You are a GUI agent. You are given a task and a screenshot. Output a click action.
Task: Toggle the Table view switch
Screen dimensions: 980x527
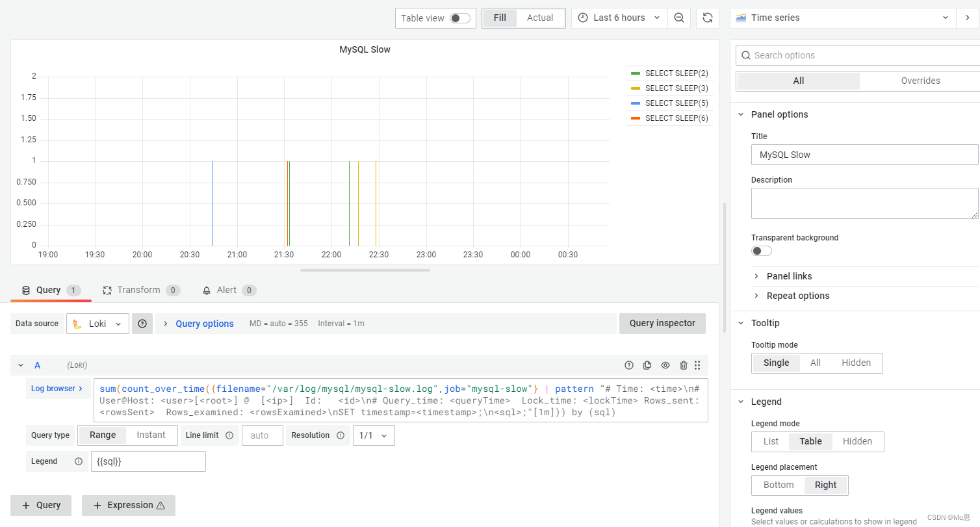tap(460, 18)
